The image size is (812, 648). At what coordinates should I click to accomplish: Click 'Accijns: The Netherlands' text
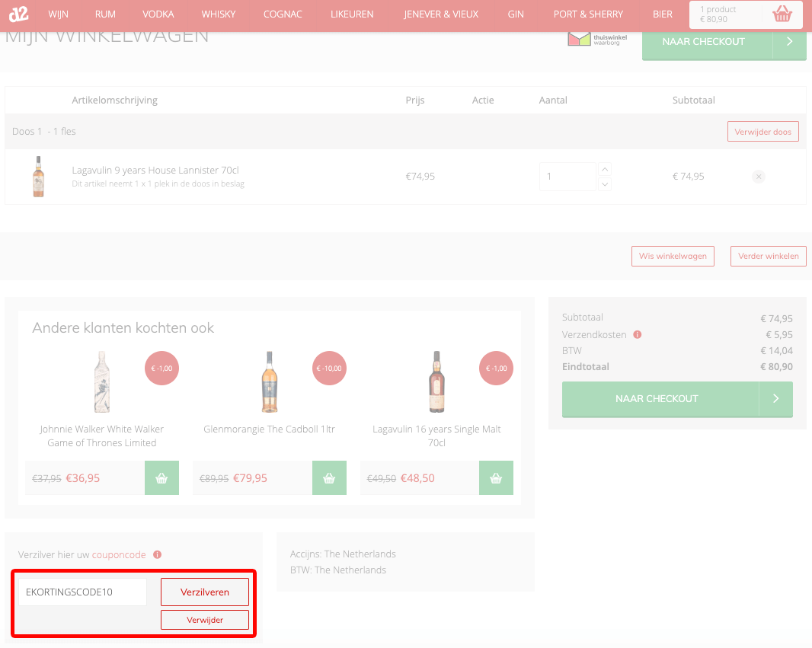(343, 554)
